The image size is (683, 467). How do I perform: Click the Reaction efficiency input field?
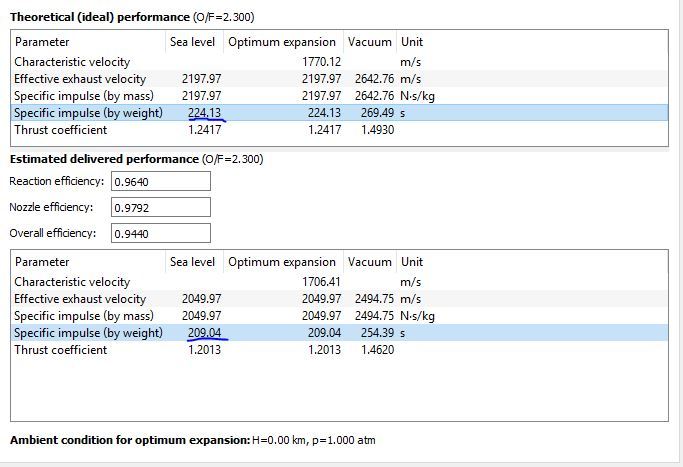coord(160,181)
